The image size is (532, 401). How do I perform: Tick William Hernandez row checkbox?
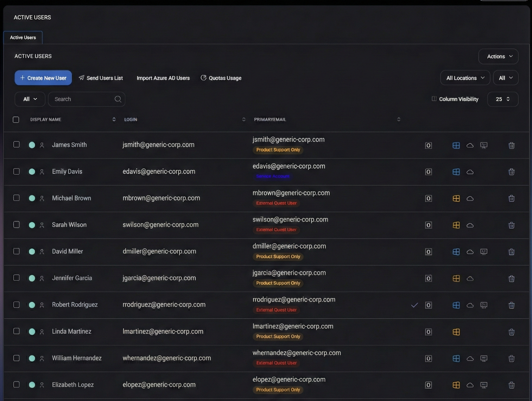coord(16,358)
